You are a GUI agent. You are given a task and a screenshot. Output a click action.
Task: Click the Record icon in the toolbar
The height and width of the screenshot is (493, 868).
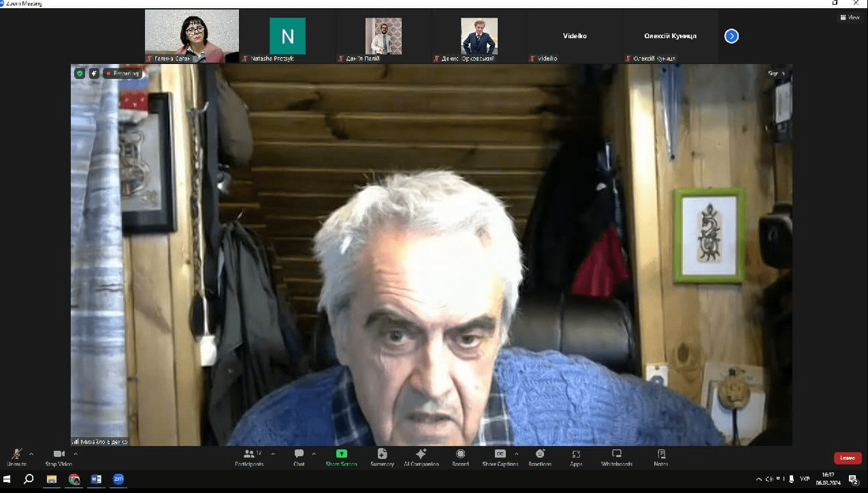pos(460,455)
